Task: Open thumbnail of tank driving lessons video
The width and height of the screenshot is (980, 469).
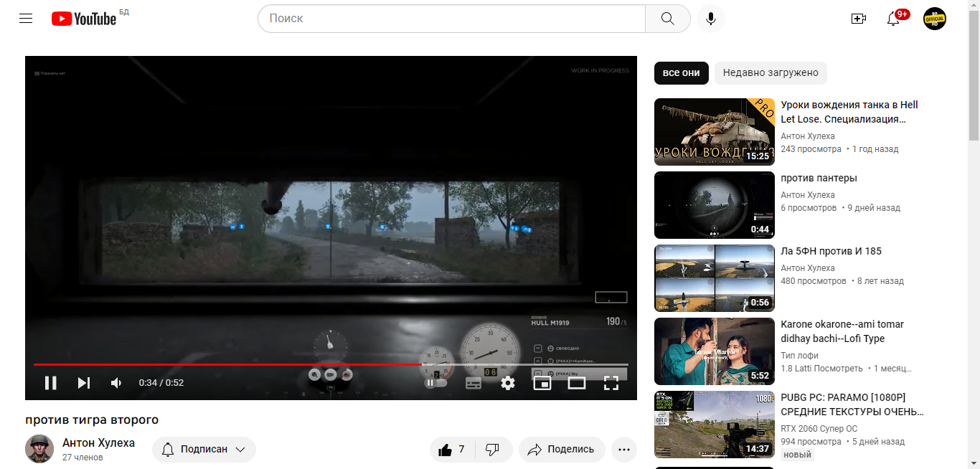Action: click(715, 132)
